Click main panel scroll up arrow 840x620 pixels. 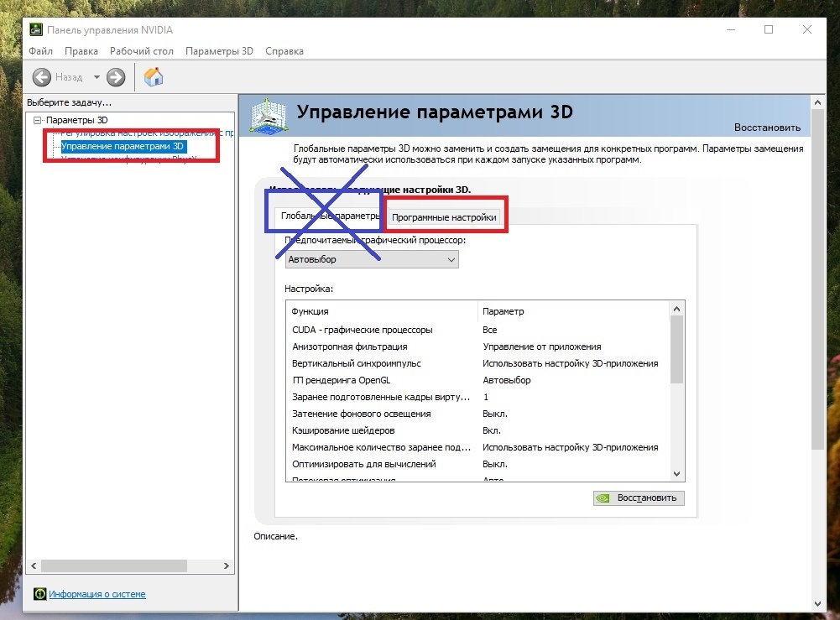817,102
